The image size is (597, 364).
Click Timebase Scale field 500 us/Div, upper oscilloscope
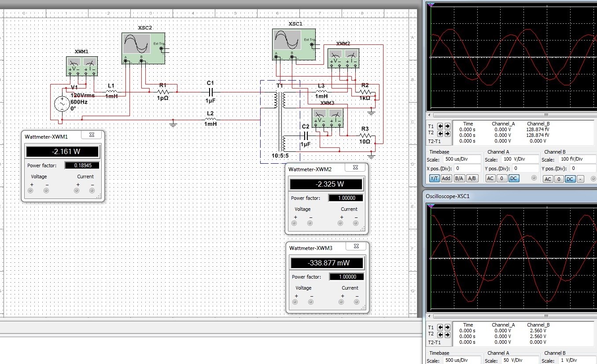(462, 159)
